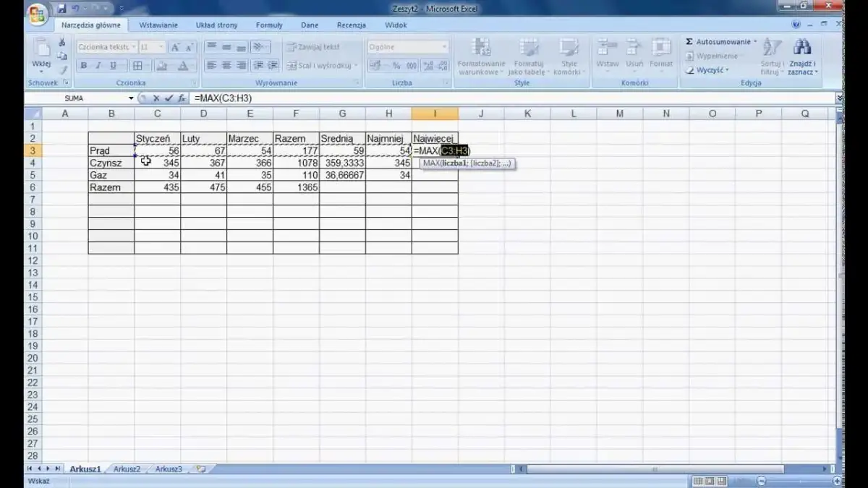Cancel formula entry with the X button
The image size is (868, 488).
(156, 97)
